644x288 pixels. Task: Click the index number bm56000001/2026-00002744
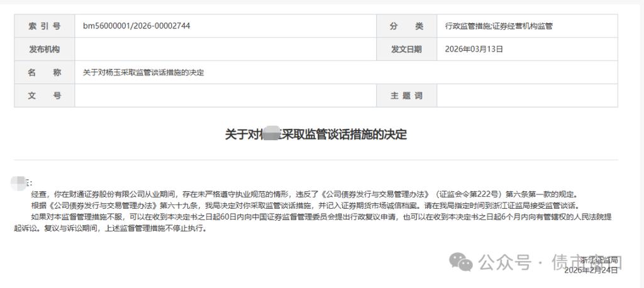(136, 26)
